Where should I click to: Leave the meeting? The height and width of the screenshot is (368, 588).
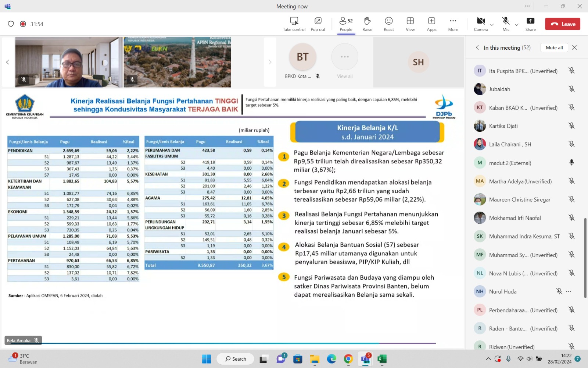click(563, 24)
